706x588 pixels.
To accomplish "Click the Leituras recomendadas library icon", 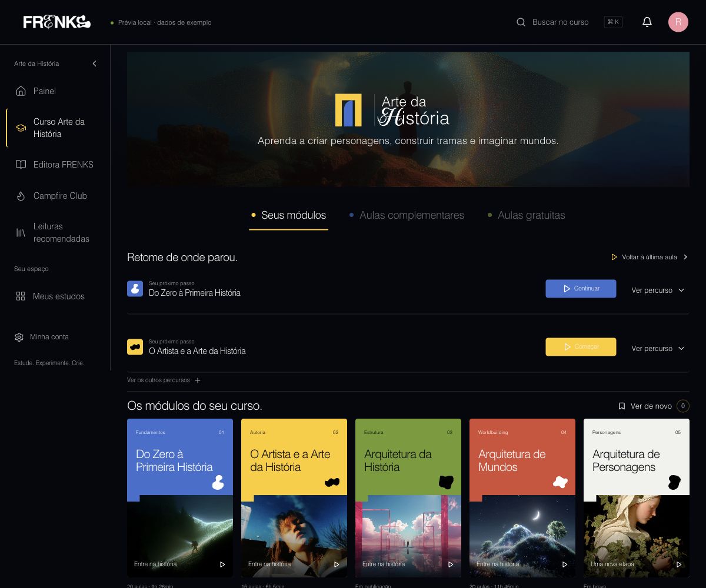I will pos(21,233).
